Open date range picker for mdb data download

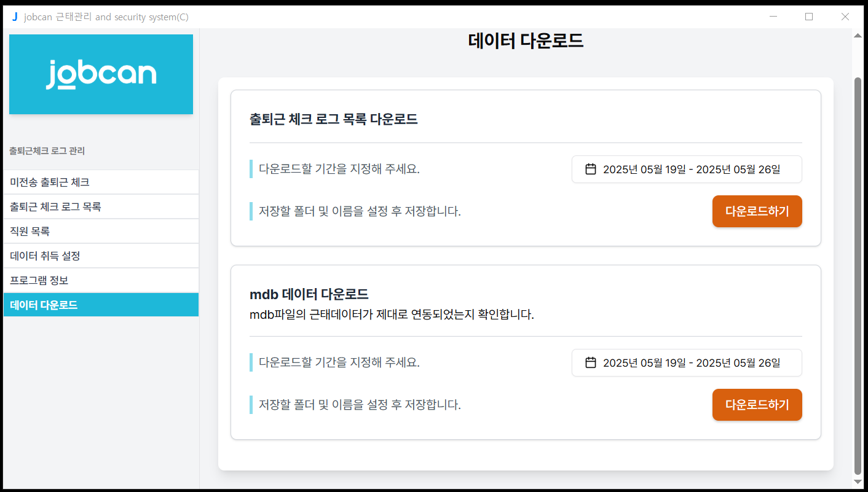point(687,363)
